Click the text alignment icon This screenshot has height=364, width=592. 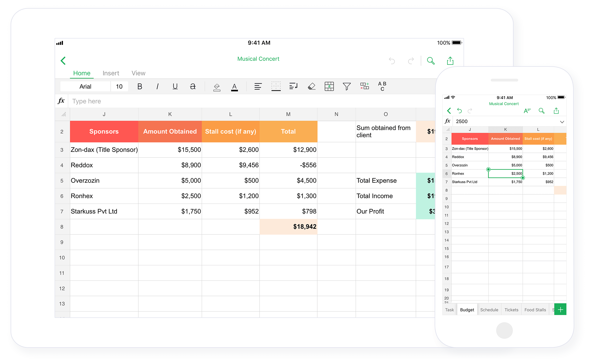[258, 86]
